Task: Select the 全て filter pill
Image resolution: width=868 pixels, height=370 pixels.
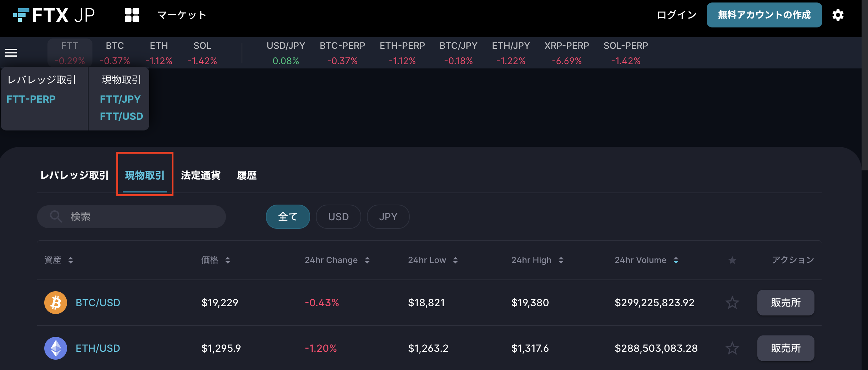Action: tap(288, 217)
